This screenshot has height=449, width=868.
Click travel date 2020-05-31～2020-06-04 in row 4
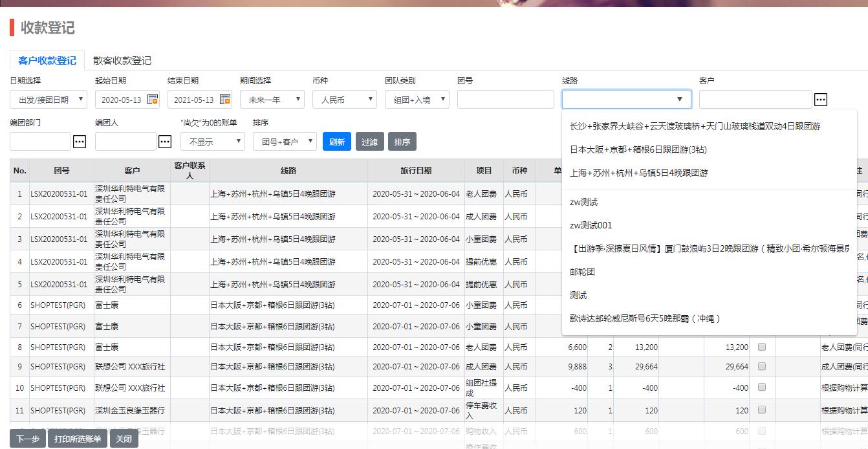tap(416, 262)
